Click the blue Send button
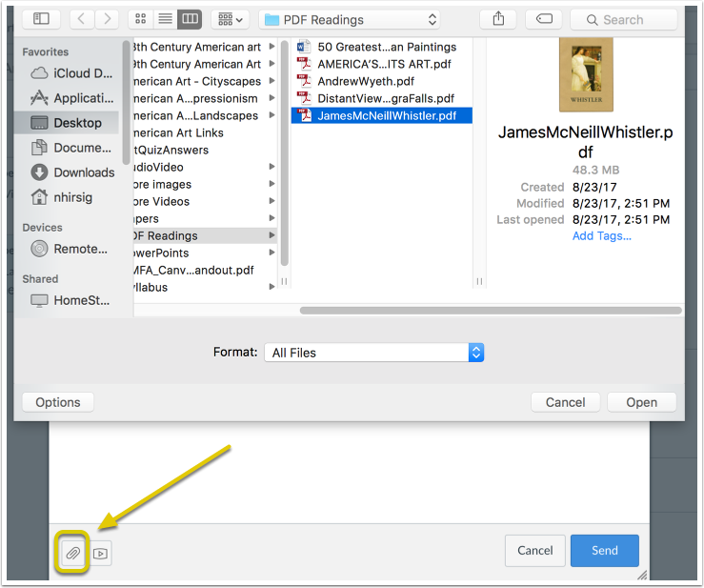Image resolution: width=704 pixels, height=588 pixels. [604, 550]
